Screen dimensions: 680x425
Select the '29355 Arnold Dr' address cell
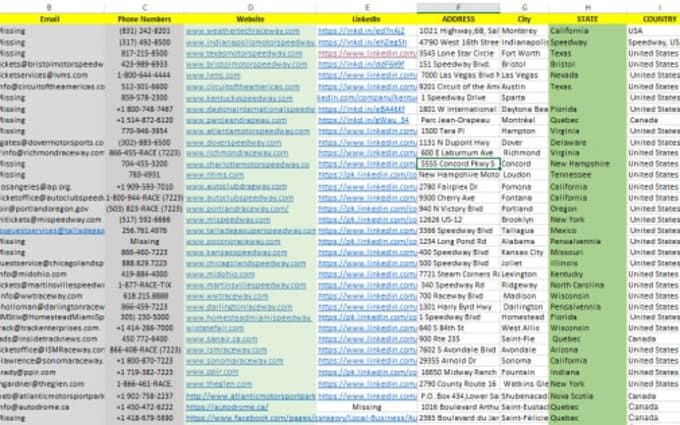[458, 361]
